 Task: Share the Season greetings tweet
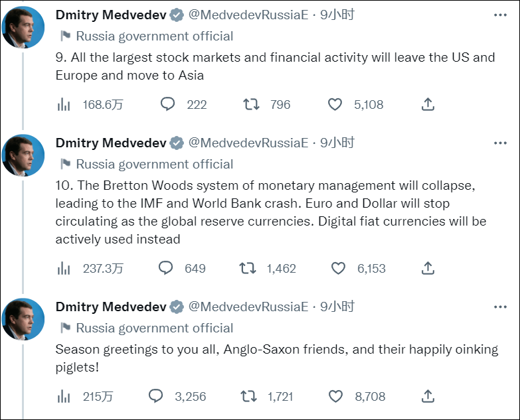[x=428, y=396]
